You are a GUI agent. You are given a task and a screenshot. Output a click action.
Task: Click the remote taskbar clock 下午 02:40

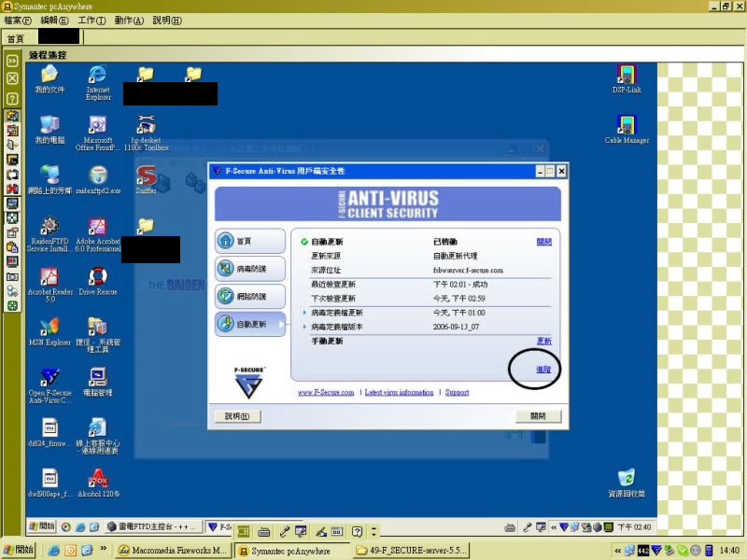635,527
